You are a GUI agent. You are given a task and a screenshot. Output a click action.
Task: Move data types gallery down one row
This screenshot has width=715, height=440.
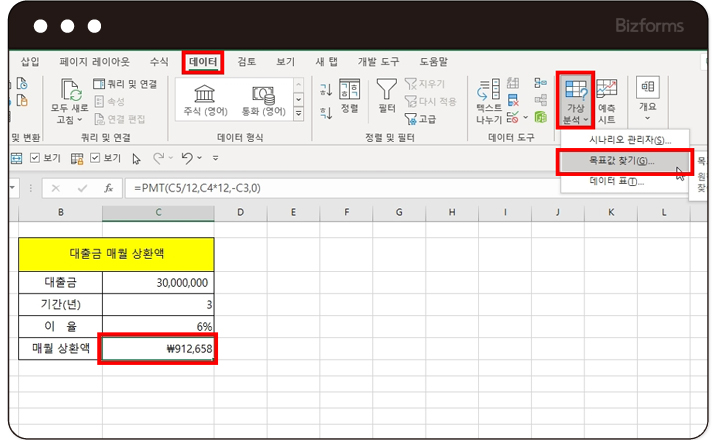pyautogui.click(x=298, y=99)
